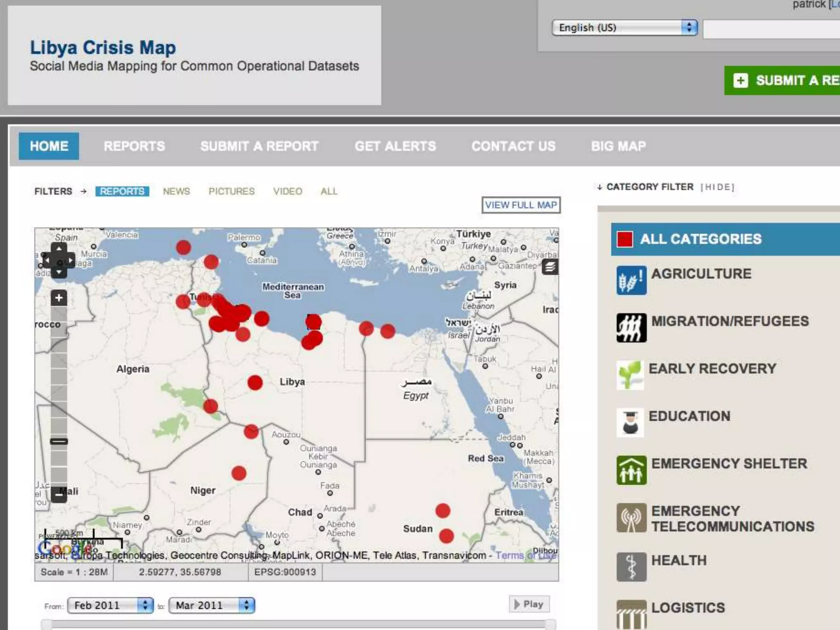The width and height of the screenshot is (840, 630).
Task: Open the From date Feb 2011 dropdown
Action: tap(110, 605)
